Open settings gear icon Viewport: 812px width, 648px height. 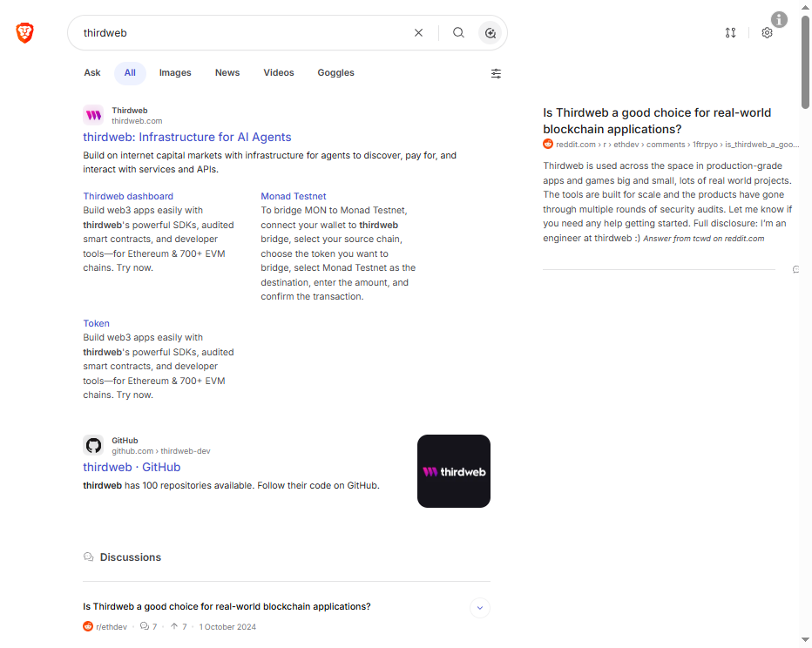[767, 32]
